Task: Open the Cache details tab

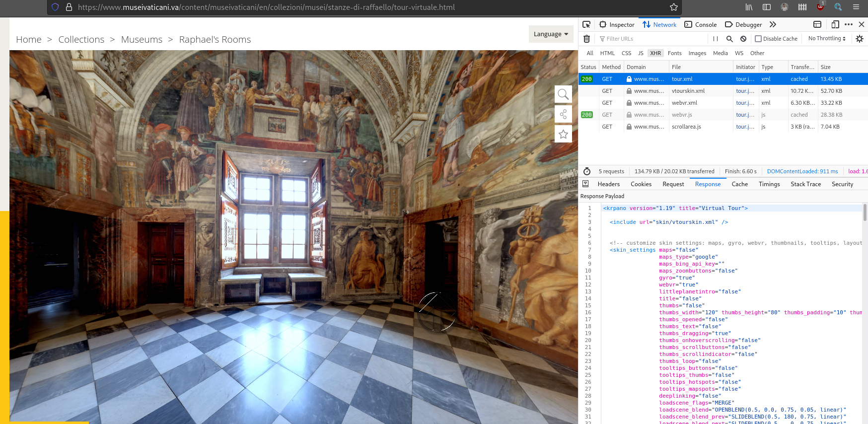Action: [x=740, y=184]
